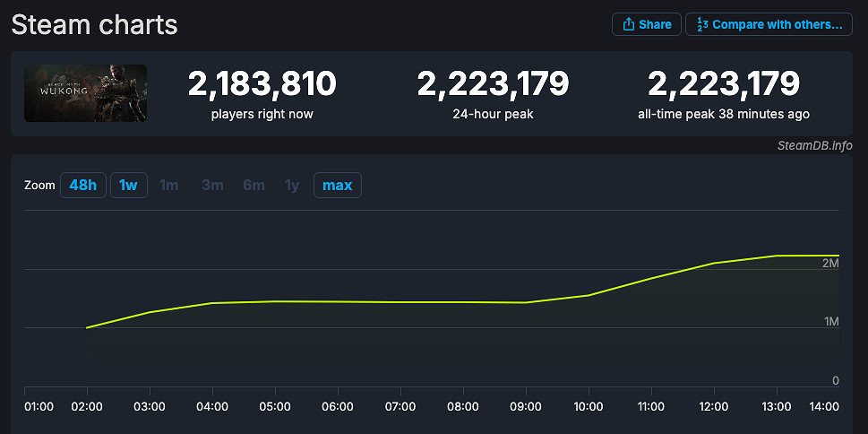Choose the 1y zoom range

(292, 186)
